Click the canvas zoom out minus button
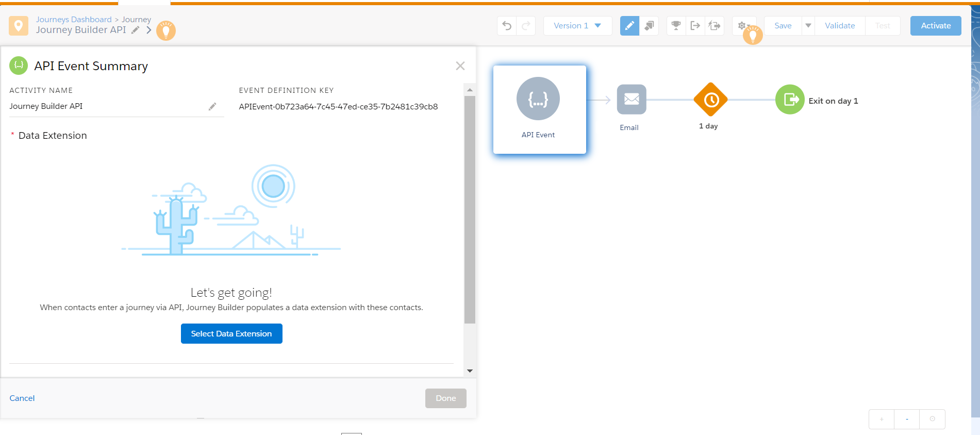Viewport: 980px width, 435px height. (907, 419)
